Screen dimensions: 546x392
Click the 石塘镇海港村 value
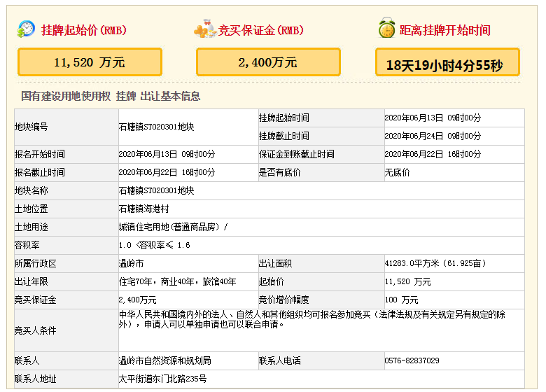pyautogui.click(x=143, y=209)
